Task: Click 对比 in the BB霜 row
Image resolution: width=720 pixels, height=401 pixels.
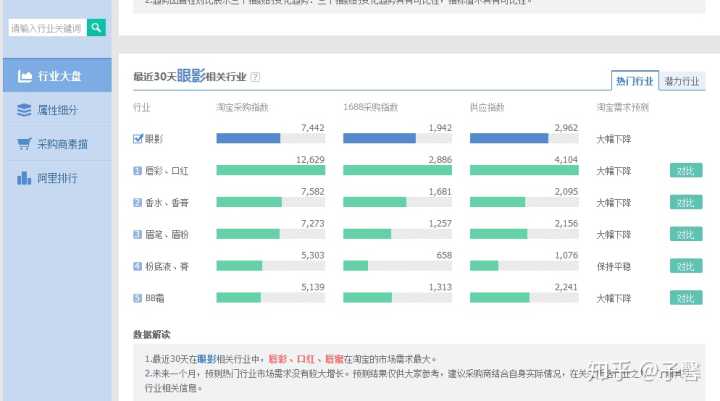Action: coord(685,298)
